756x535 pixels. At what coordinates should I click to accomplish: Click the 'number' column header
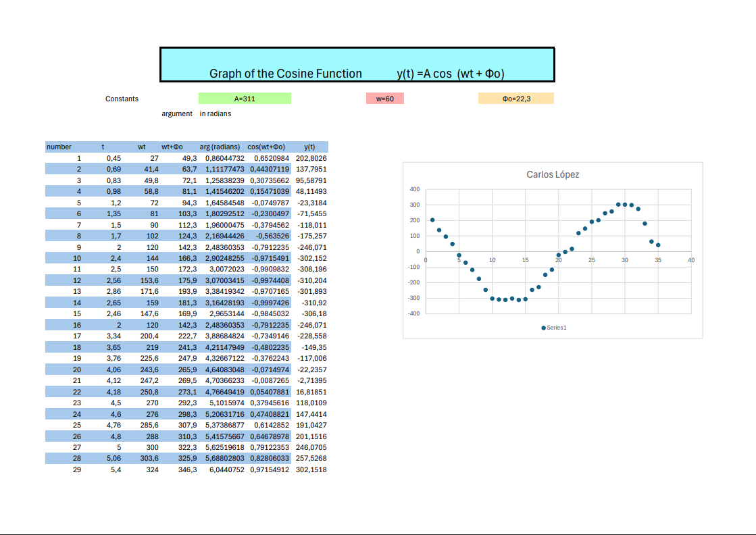[59, 147]
